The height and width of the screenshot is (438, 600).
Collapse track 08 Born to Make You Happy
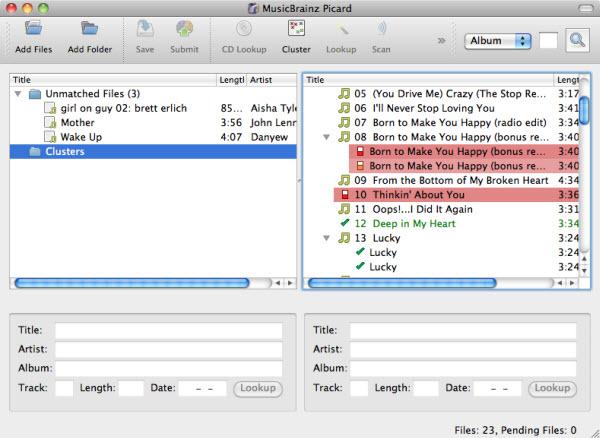click(328, 137)
